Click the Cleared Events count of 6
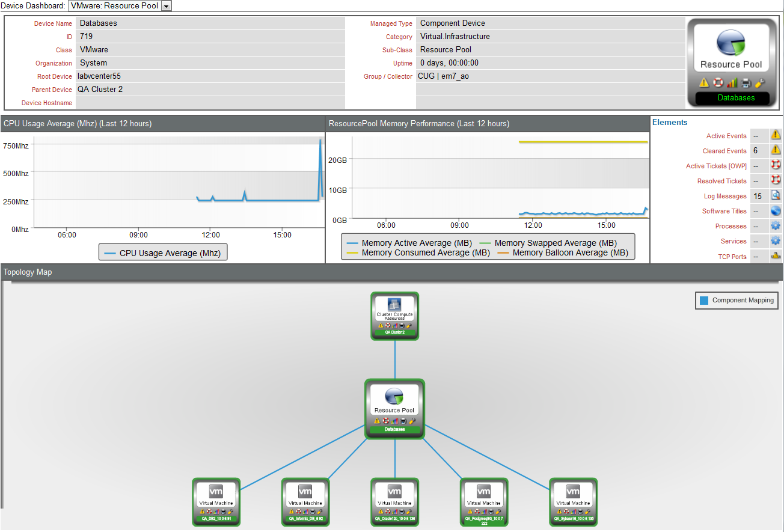Screen dimensions: 784x532 (x=756, y=150)
